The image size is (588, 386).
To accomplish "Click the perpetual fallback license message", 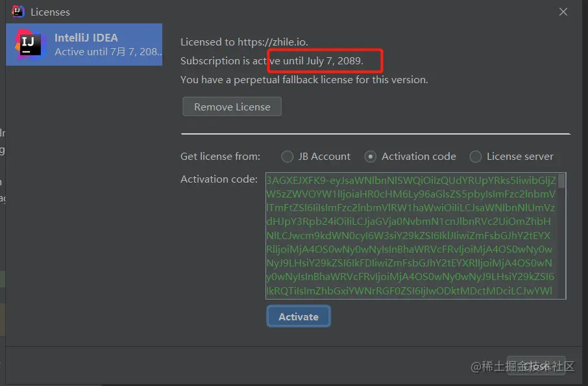I will tap(304, 80).
